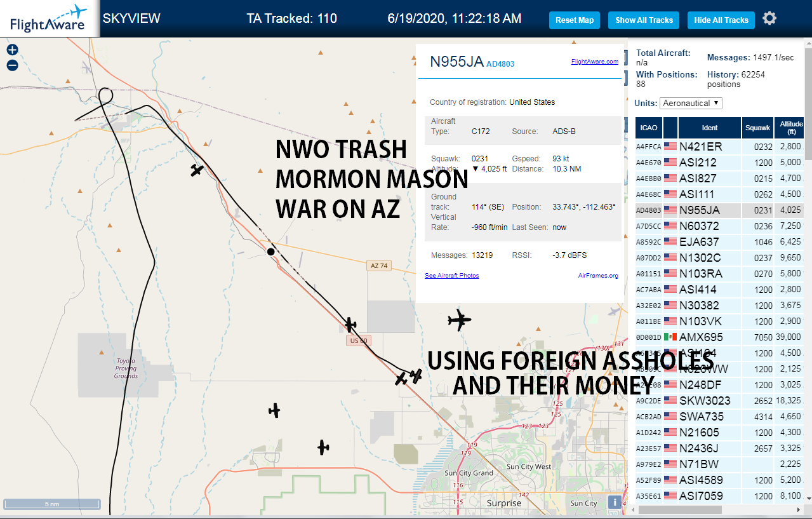Open the Units Aeronautical dropdown
Screen dimensions: 812x519
(691, 103)
